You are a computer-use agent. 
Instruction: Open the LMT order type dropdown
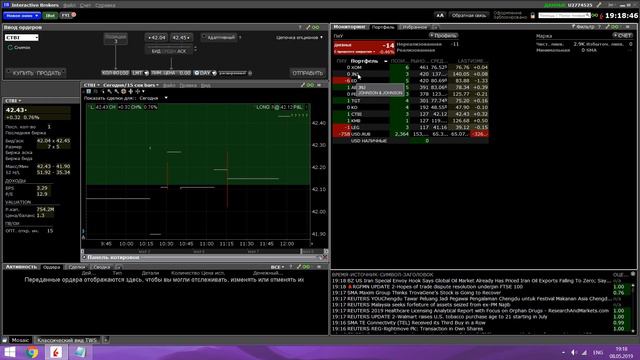140,73
